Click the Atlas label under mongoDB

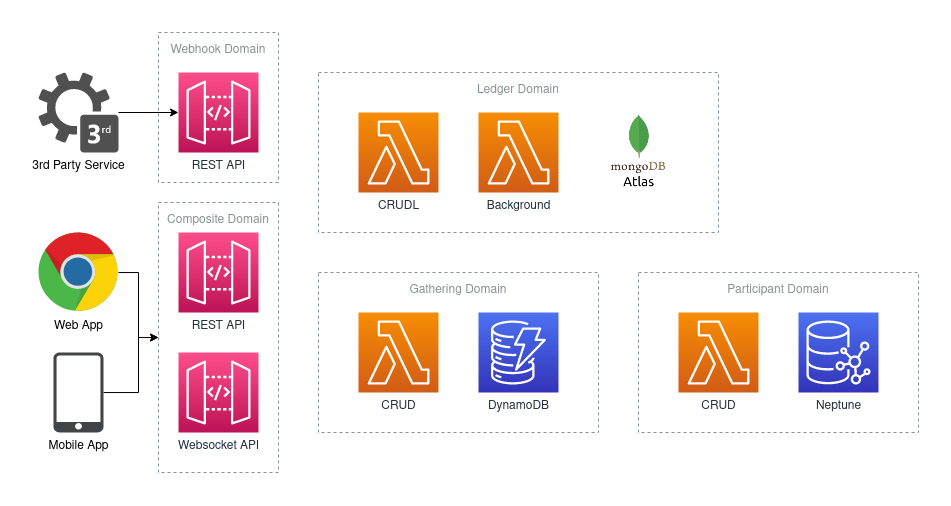tap(639, 182)
